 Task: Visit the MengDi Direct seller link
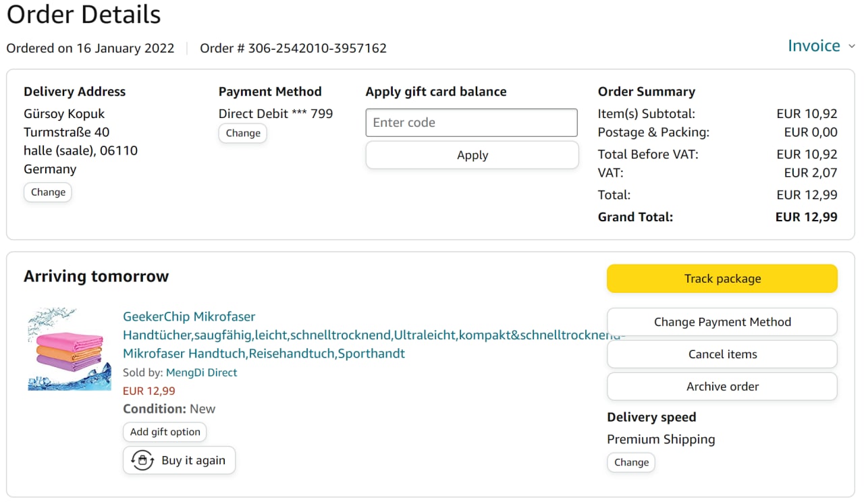click(201, 372)
